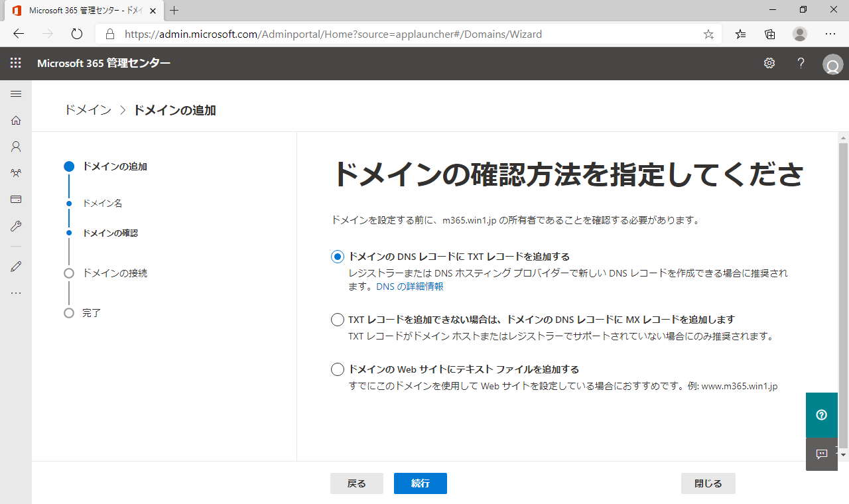Open Setup wrench icon in sidebar

tap(16, 226)
